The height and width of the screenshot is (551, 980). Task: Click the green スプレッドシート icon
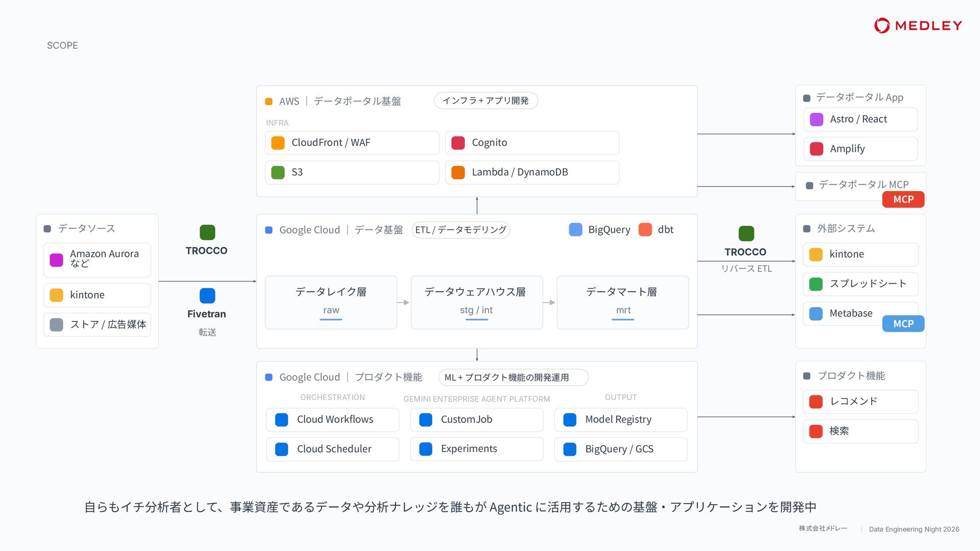(816, 284)
